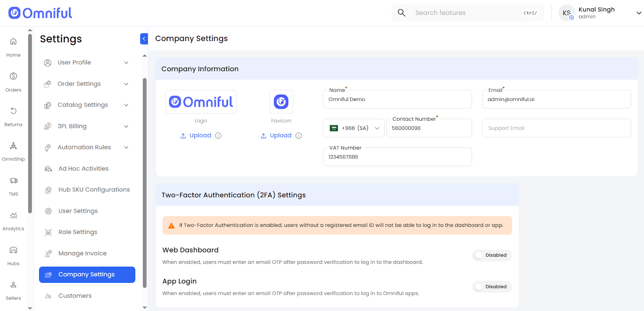Open the +966 (SA) country code dropdown
Viewport: 644px width, 311px height.
tap(354, 128)
